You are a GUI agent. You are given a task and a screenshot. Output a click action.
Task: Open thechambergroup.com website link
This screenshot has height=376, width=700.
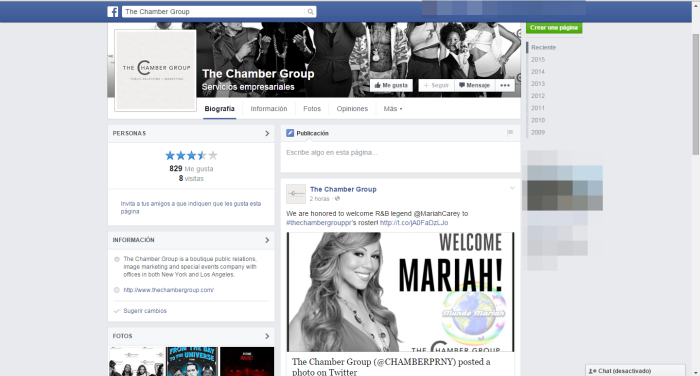(169, 290)
